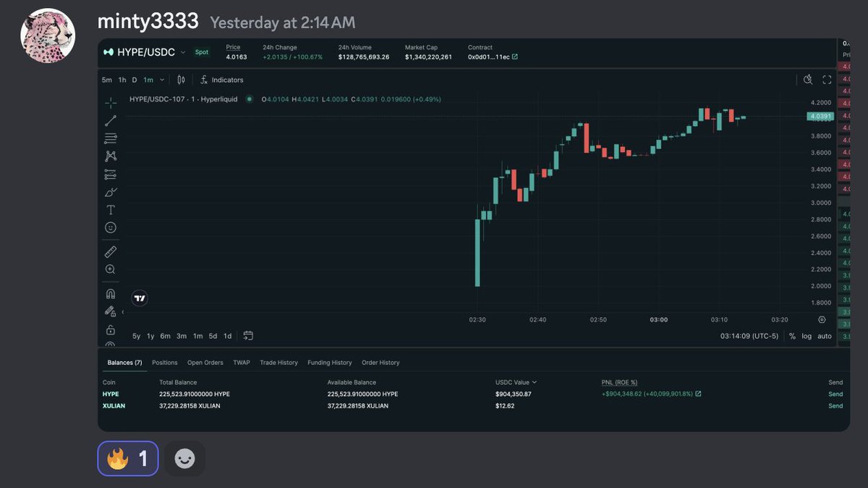Click the PNL (ROE %) column header

click(x=619, y=382)
